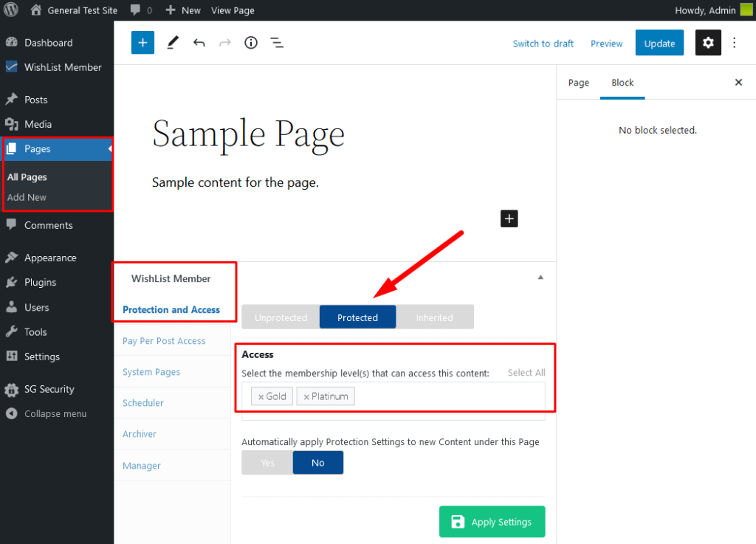The width and height of the screenshot is (756, 544).
Task: Click the Undo arrow in toolbar
Action: point(199,43)
